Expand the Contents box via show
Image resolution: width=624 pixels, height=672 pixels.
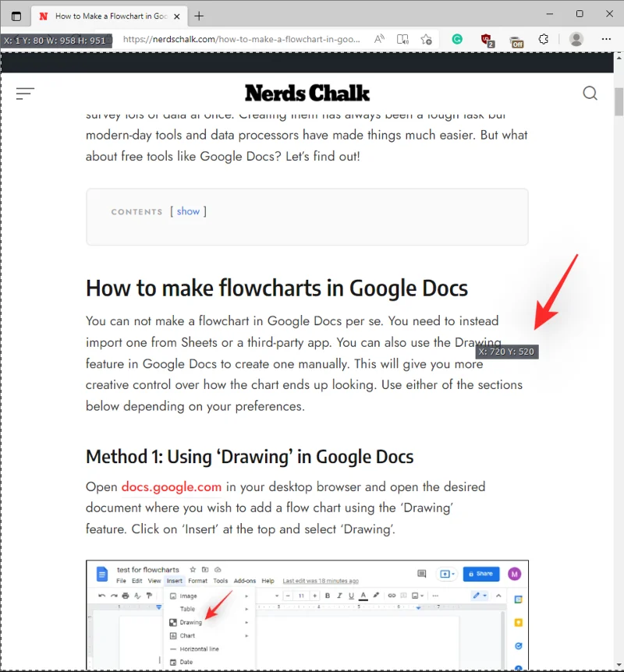[x=188, y=211]
